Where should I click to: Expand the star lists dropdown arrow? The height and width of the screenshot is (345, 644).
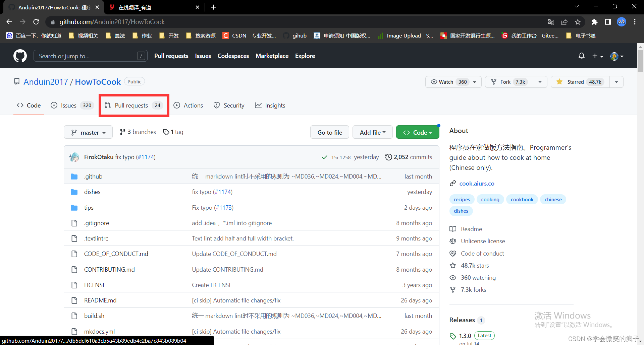coord(616,82)
